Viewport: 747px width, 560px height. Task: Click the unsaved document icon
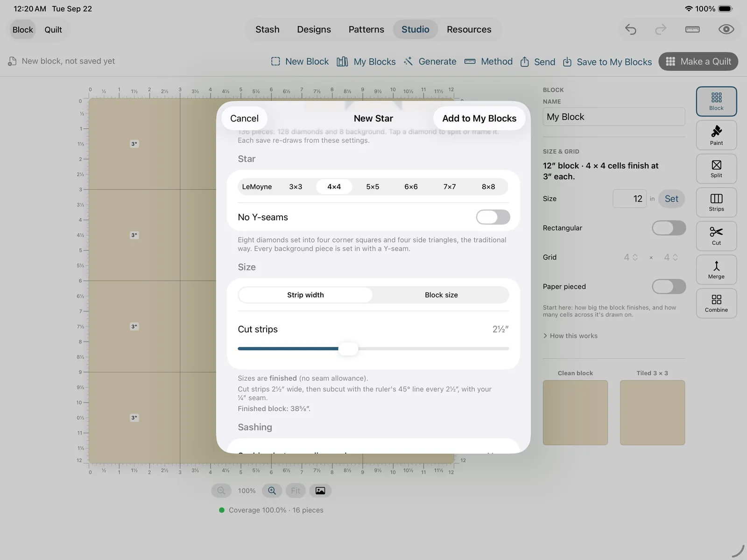click(x=12, y=61)
